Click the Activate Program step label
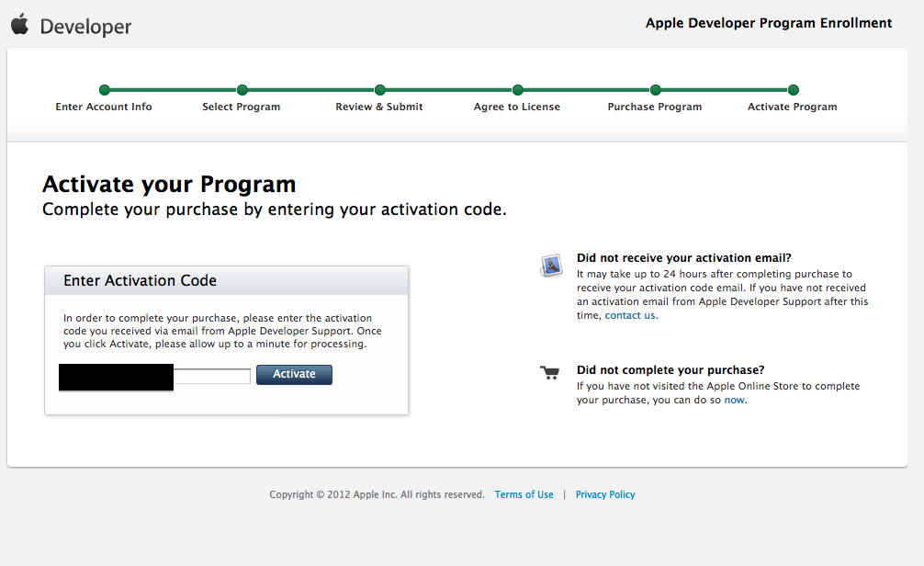 792,107
